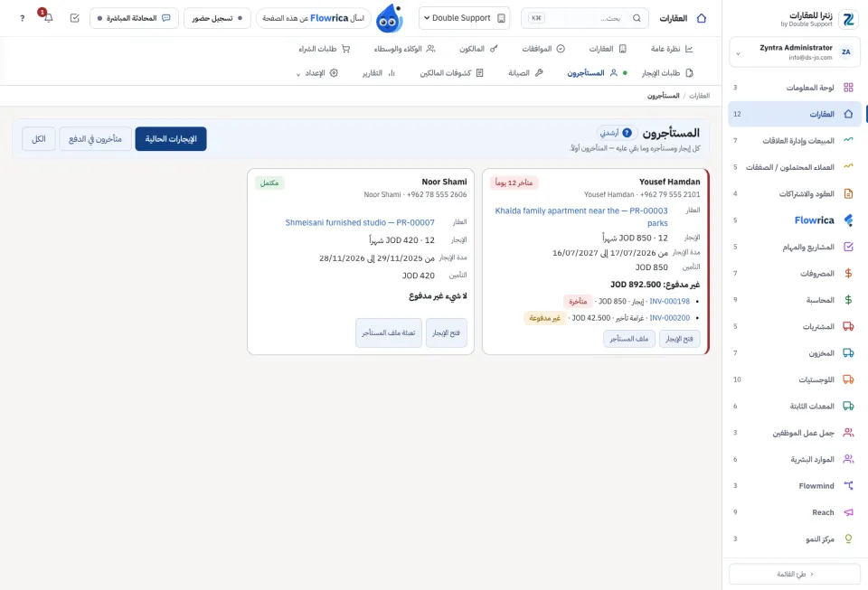Click the Flowrica droplet mascot icon
The width and height of the screenshot is (868, 590).
389,18
